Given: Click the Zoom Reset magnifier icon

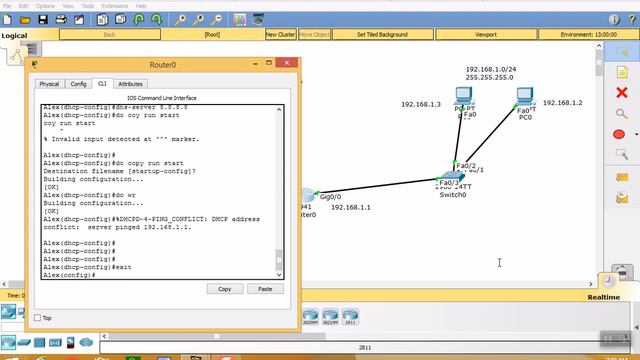Looking at the screenshot, I should click(x=198, y=19).
